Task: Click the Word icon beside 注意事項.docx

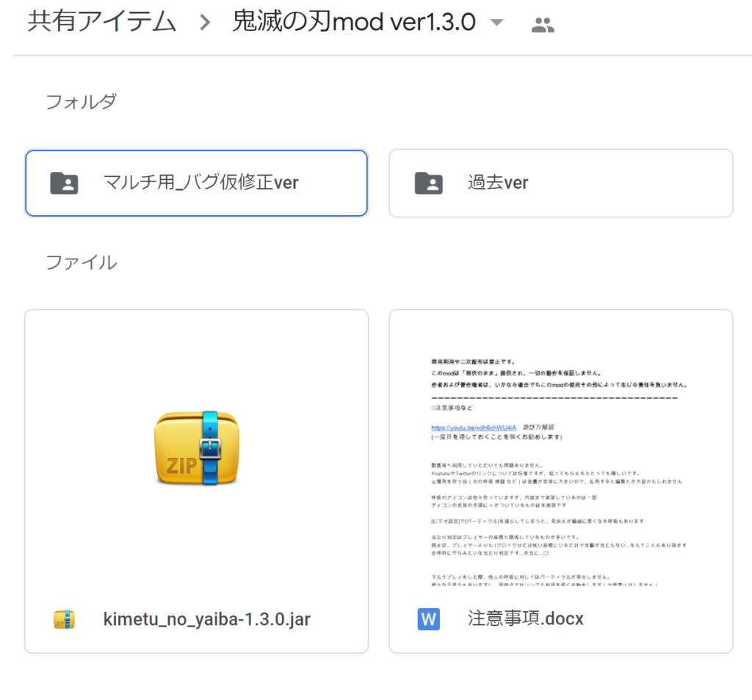Action: tap(428, 619)
